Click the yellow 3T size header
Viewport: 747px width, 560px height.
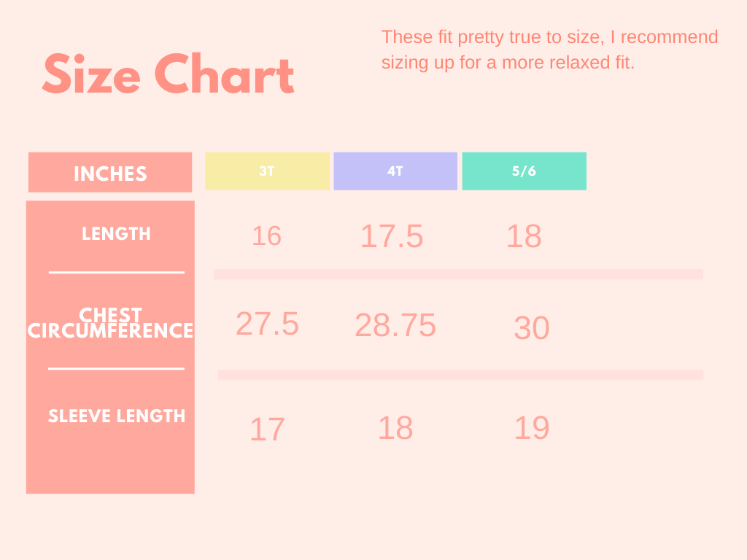267,171
